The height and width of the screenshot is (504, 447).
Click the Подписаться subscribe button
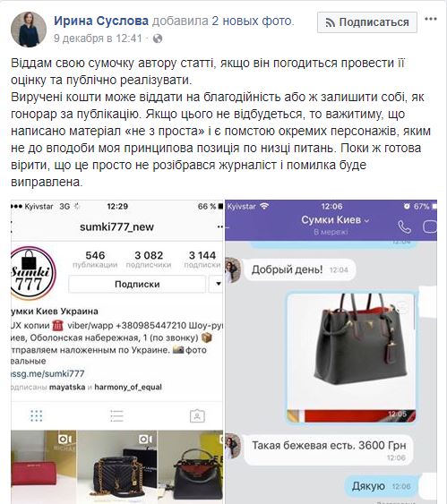pyautogui.click(x=367, y=22)
